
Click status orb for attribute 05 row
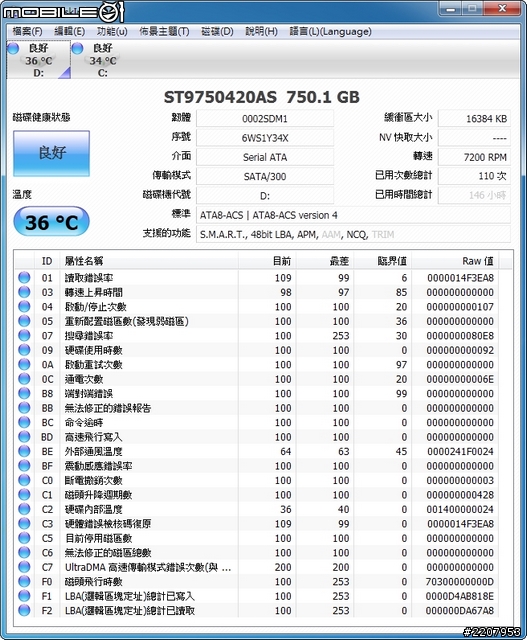(24, 321)
